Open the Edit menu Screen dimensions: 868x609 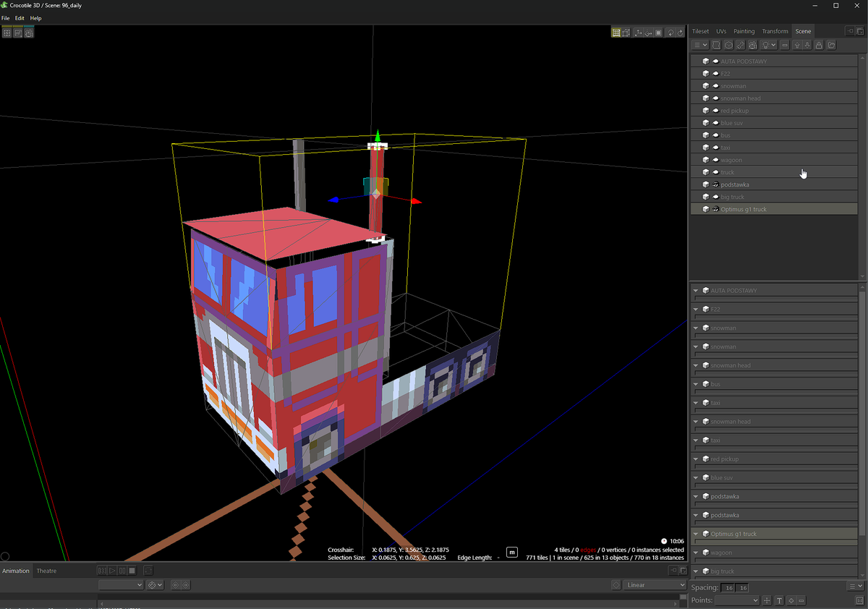click(20, 18)
